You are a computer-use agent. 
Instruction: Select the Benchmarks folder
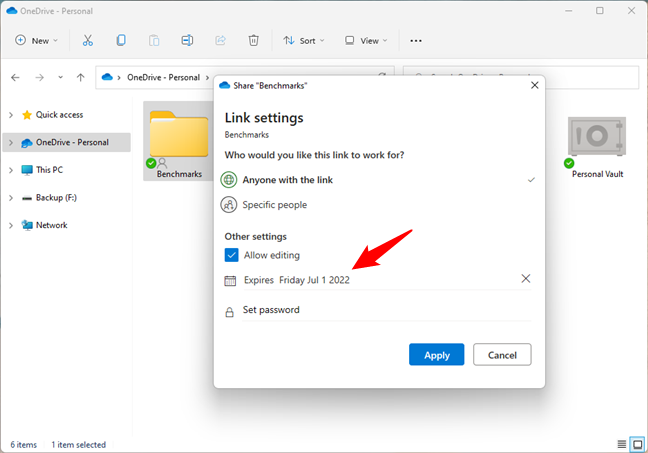tap(179, 141)
